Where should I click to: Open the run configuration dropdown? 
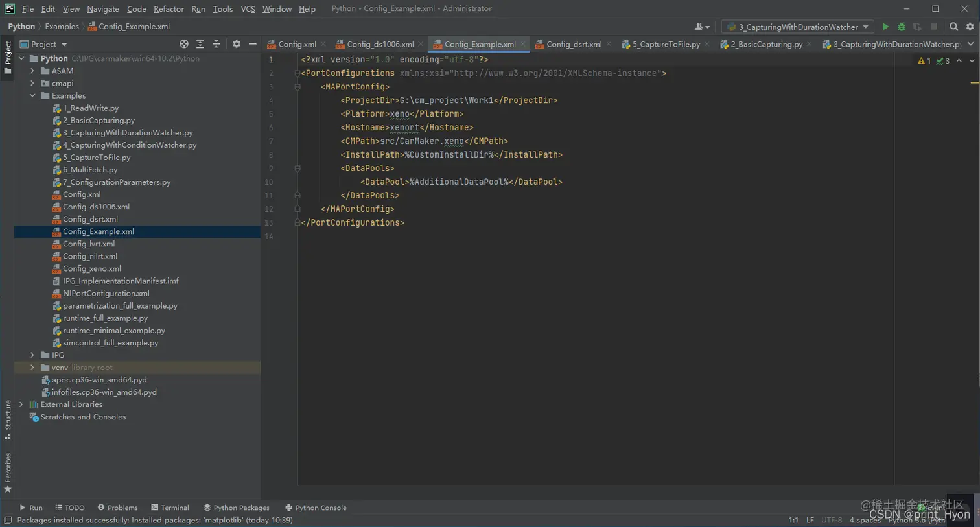(x=797, y=27)
